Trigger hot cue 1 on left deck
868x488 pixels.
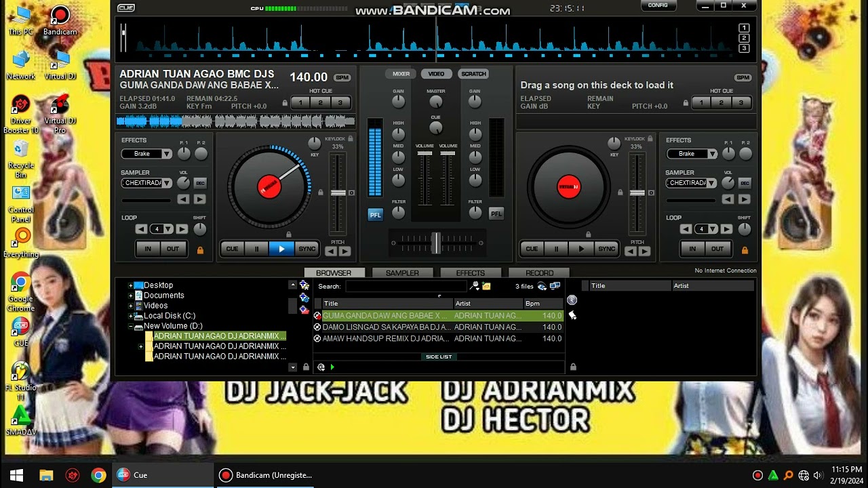[x=300, y=103]
